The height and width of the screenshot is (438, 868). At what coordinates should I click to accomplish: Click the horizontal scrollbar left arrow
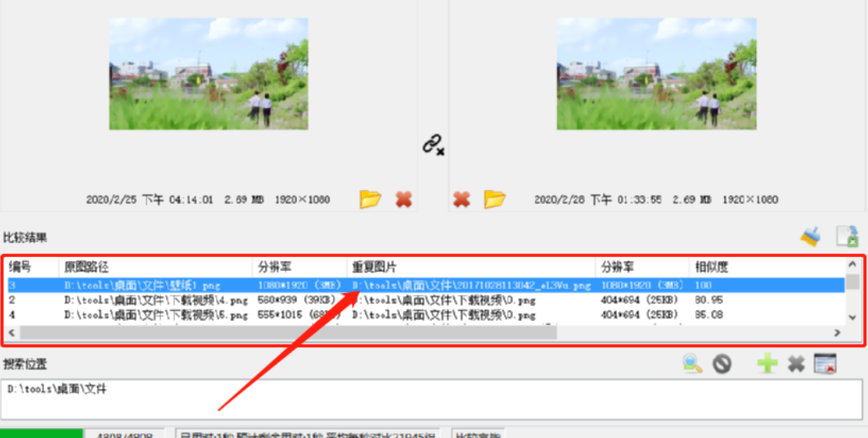(x=11, y=332)
